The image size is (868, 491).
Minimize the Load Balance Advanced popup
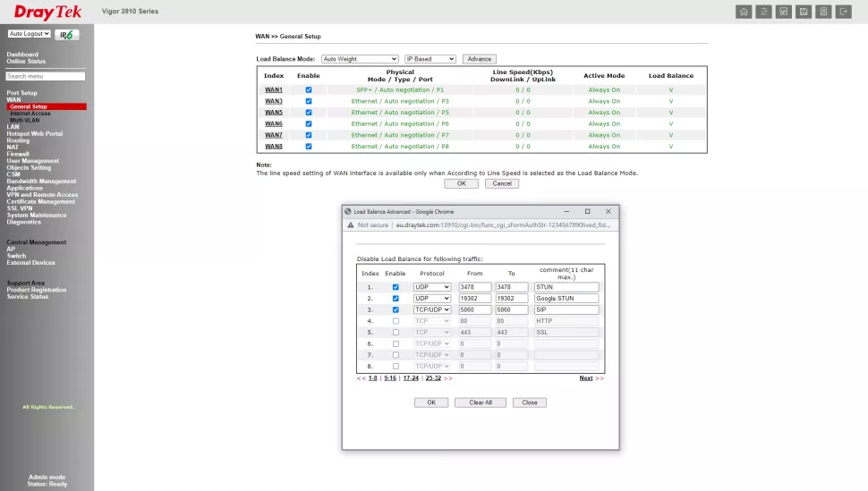tap(566, 211)
